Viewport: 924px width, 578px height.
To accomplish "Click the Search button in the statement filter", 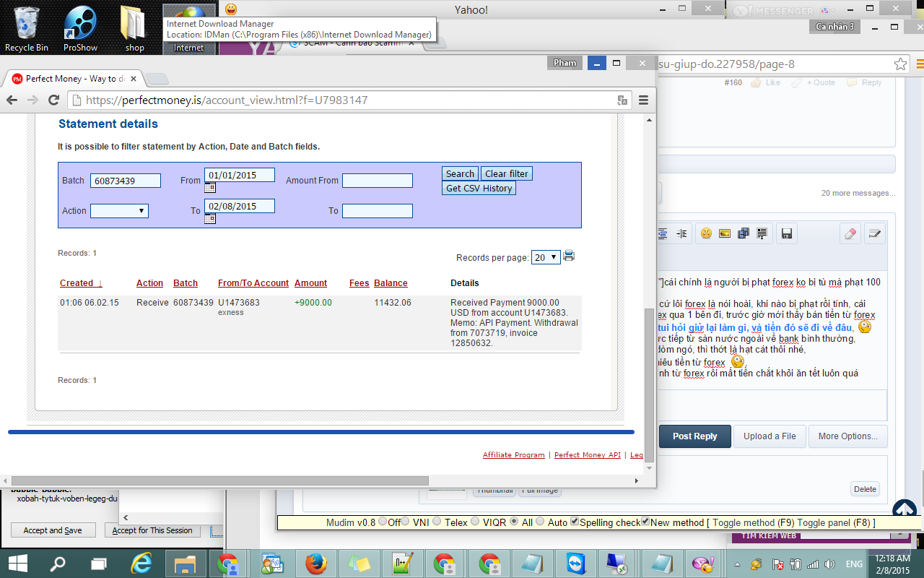I will tap(461, 173).
